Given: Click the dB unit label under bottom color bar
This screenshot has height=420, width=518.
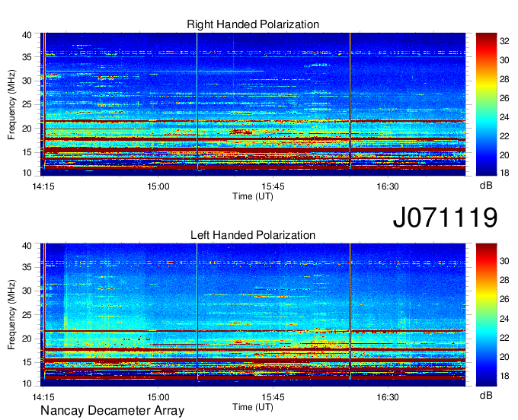Looking at the screenshot, I should [x=486, y=395].
